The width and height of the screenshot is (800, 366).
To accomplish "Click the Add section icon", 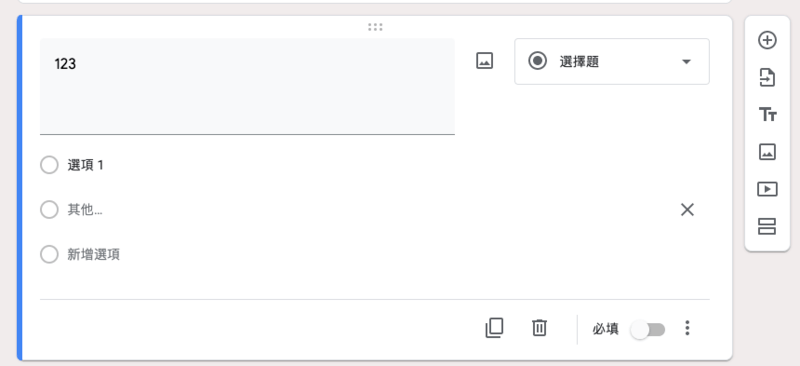I will (x=767, y=226).
